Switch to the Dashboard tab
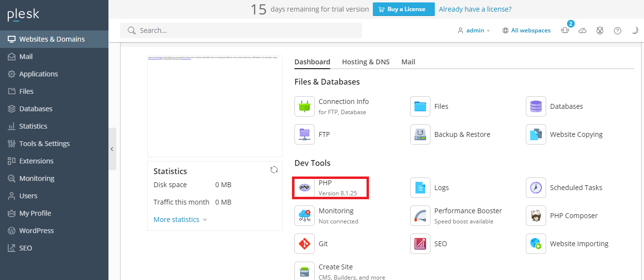 coord(312,62)
